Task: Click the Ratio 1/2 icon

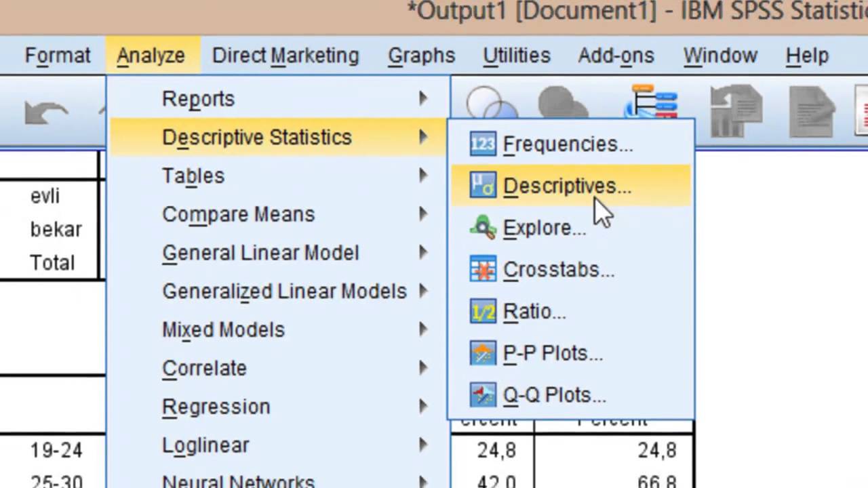Action: tap(483, 311)
